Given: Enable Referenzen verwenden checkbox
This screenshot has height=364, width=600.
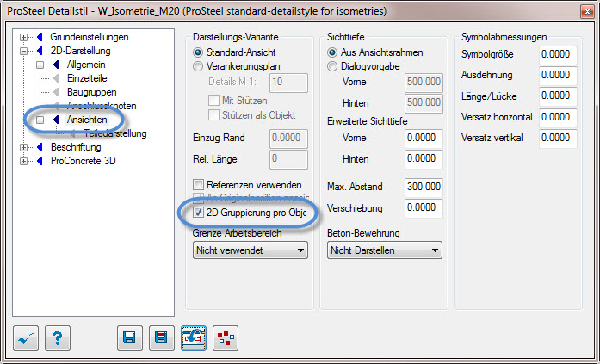Looking at the screenshot, I should coord(198,185).
